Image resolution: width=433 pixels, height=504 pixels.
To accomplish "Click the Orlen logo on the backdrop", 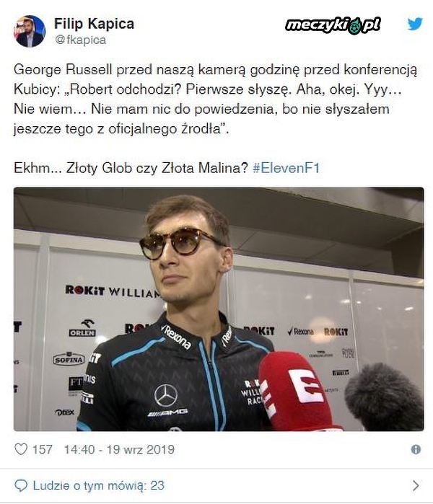I will point(82,328).
